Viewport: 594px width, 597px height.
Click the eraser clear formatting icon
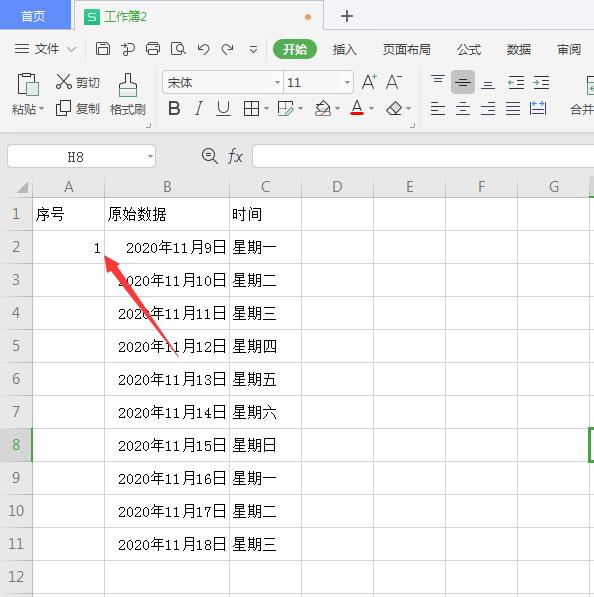(394, 109)
